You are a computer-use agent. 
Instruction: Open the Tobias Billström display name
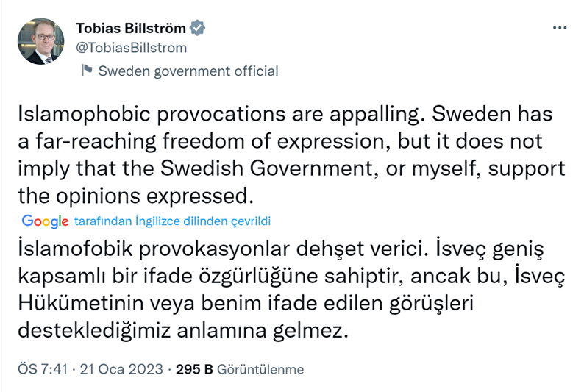pos(131,28)
